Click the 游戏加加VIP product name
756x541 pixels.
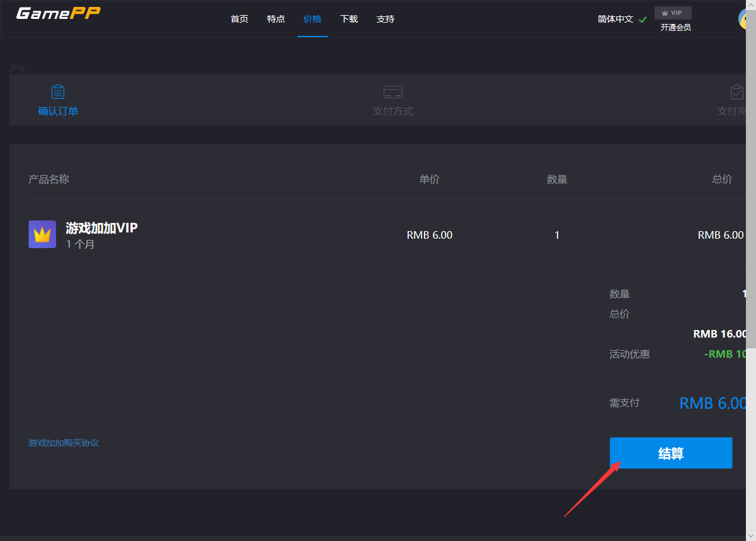tap(101, 228)
